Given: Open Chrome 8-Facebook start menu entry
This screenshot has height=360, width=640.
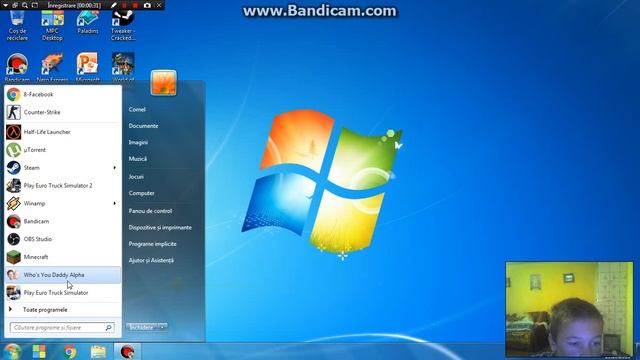Looking at the screenshot, I should click(x=63, y=94).
